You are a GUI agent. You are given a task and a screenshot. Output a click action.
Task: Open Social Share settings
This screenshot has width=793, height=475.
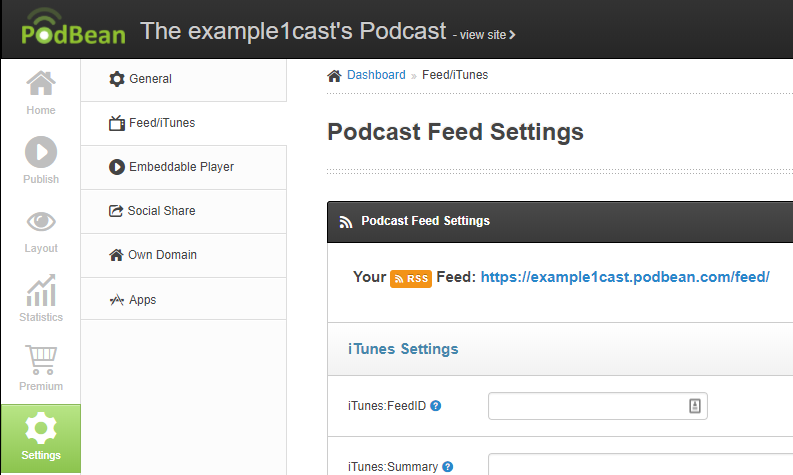[184, 211]
